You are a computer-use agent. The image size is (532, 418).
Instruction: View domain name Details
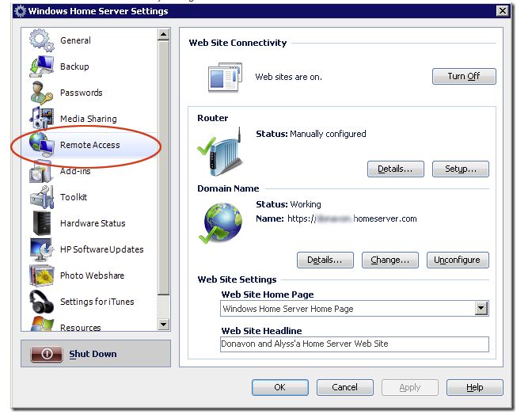[325, 260]
